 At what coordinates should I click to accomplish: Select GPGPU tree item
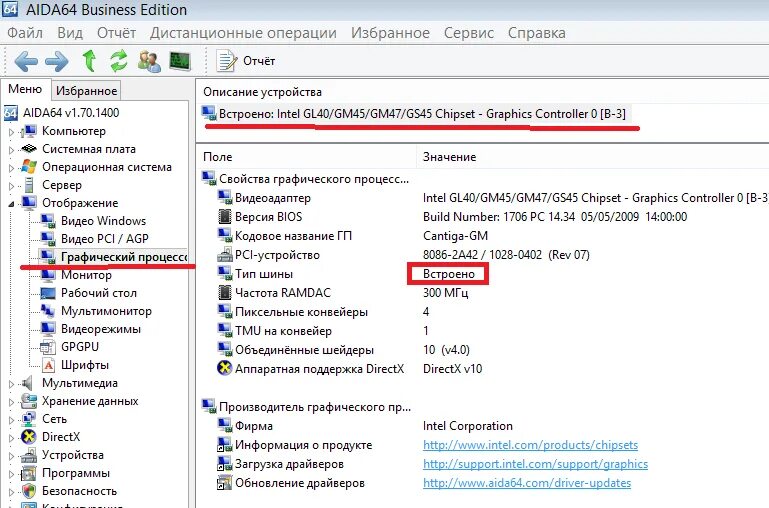click(80, 347)
